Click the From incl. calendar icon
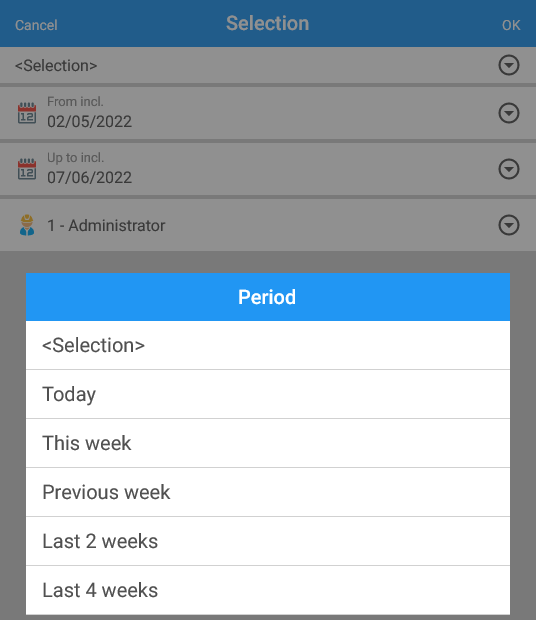 click(x=27, y=113)
